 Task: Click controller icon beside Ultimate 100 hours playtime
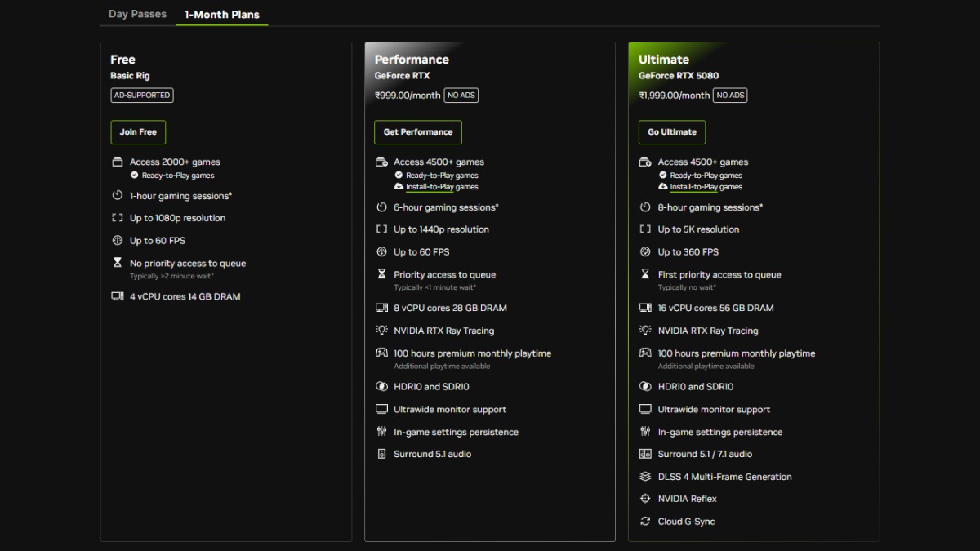pyautogui.click(x=645, y=353)
